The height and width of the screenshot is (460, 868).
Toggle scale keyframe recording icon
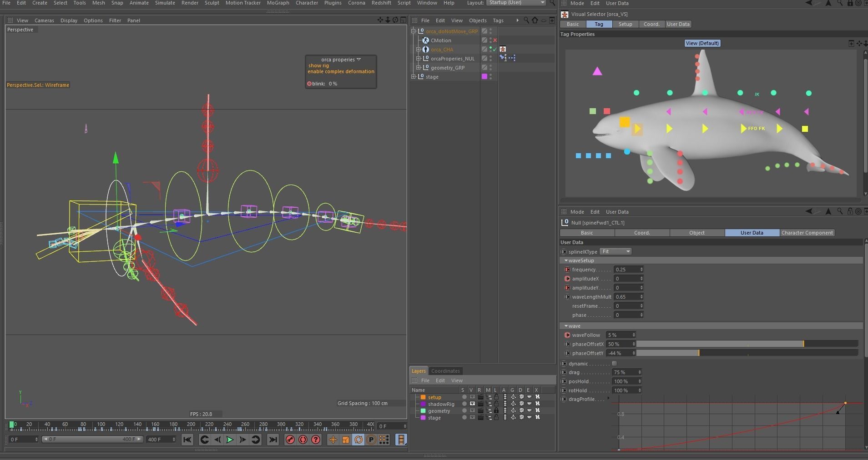coord(346,440)
